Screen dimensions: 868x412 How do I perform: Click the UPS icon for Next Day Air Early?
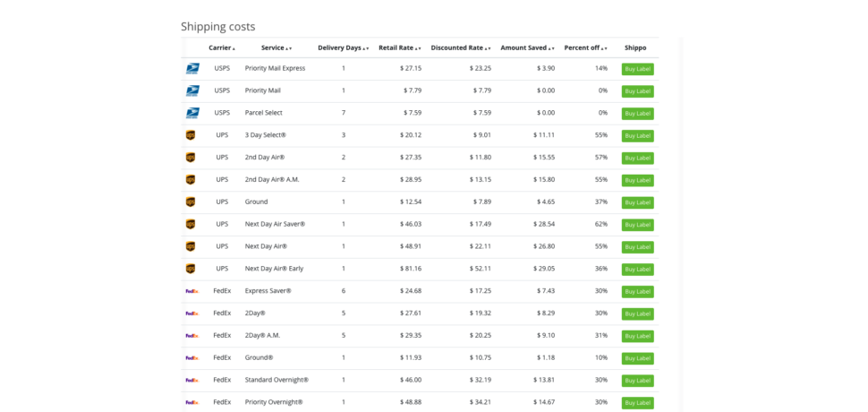point(191,269)
